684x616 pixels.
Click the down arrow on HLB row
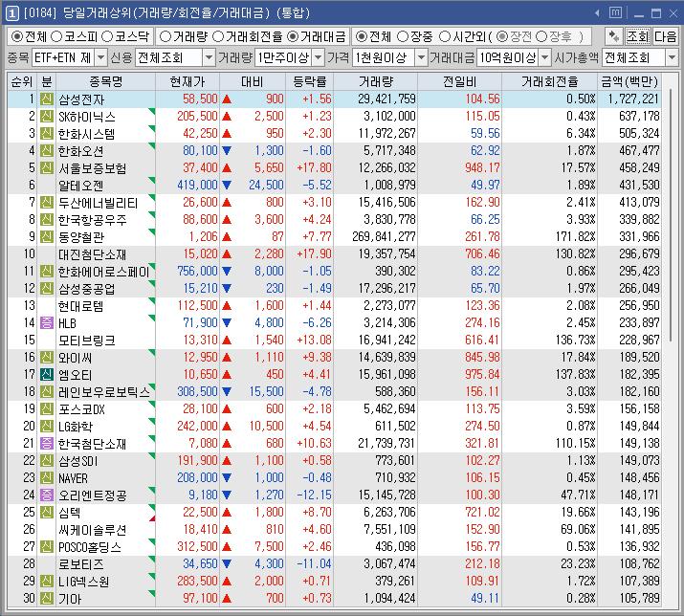point(227,323)
